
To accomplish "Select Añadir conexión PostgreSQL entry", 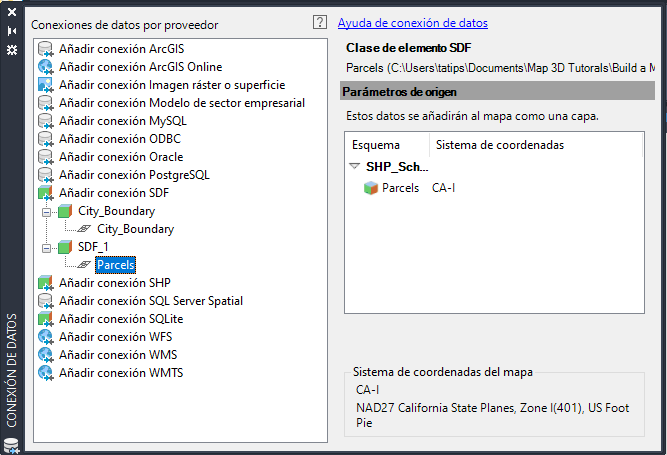I will (x=133, y=175).
